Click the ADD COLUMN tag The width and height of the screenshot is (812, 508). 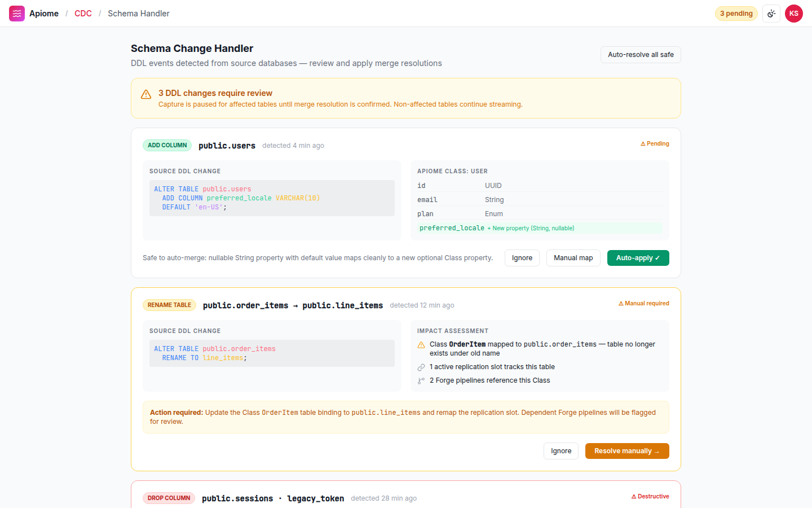pyautogui.click(x=167, y=146)
